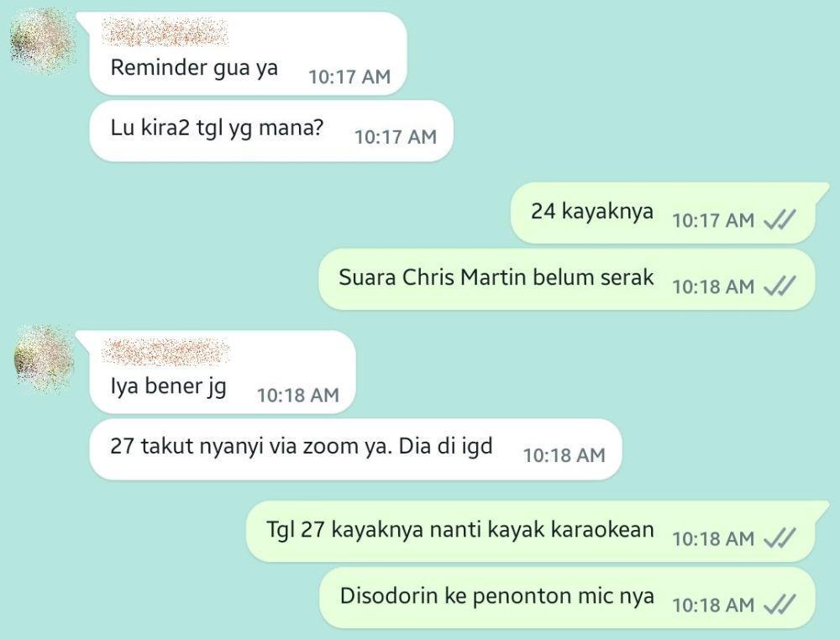
Task: Select 'Tgl 27 kayaknya nanti kayak karaokean' message
Action: 531,532
